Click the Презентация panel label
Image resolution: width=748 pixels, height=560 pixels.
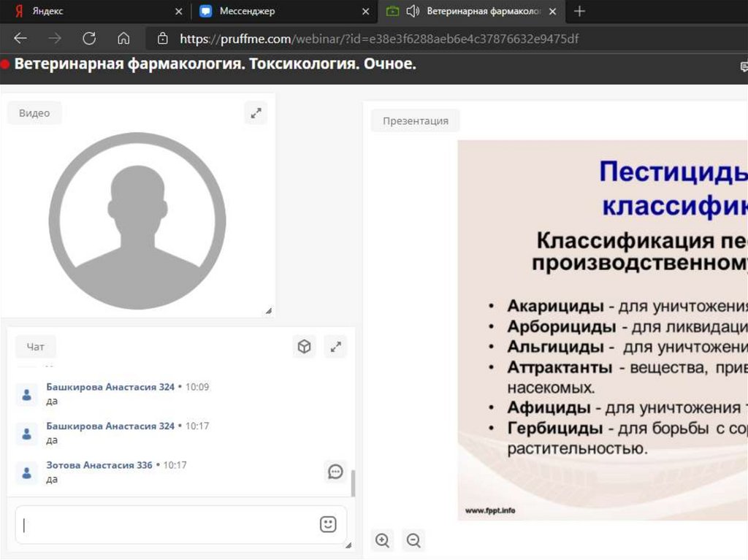pos(415,121)
